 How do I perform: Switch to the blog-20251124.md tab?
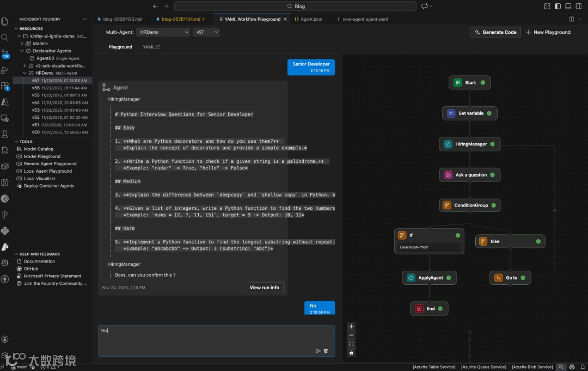pyautogui.click(x=183, y=19)
